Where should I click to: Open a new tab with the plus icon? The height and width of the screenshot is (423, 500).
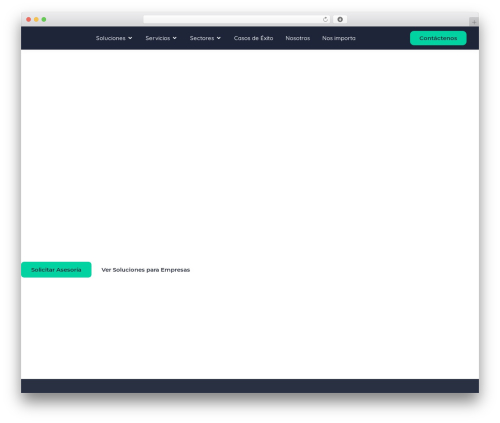(x=474, y=22)
